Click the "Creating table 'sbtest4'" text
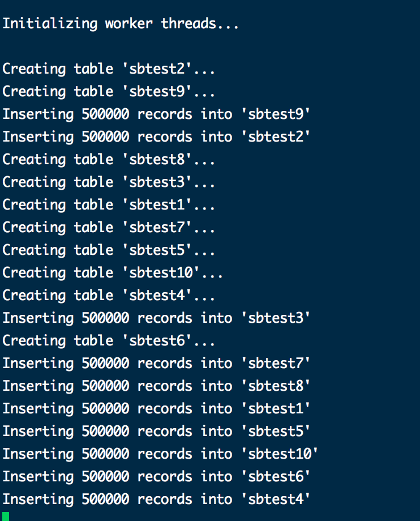 pos(109,296)
